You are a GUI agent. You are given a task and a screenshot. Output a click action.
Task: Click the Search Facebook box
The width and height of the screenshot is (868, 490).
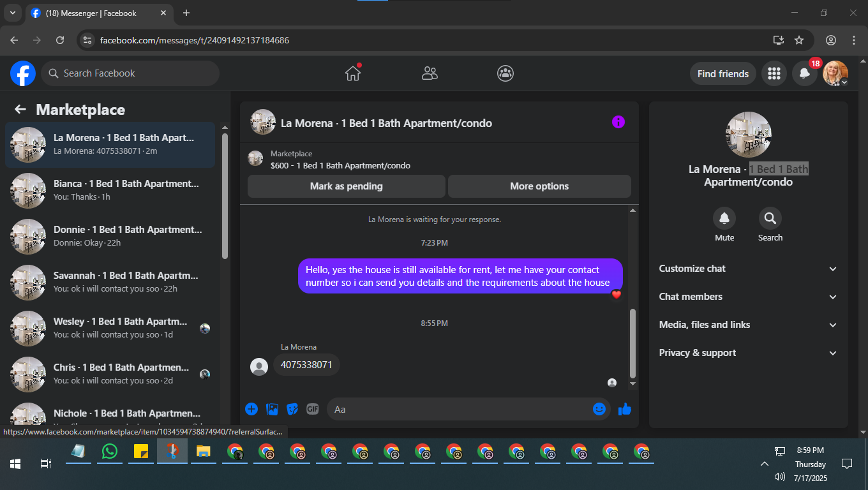(130, 73)
